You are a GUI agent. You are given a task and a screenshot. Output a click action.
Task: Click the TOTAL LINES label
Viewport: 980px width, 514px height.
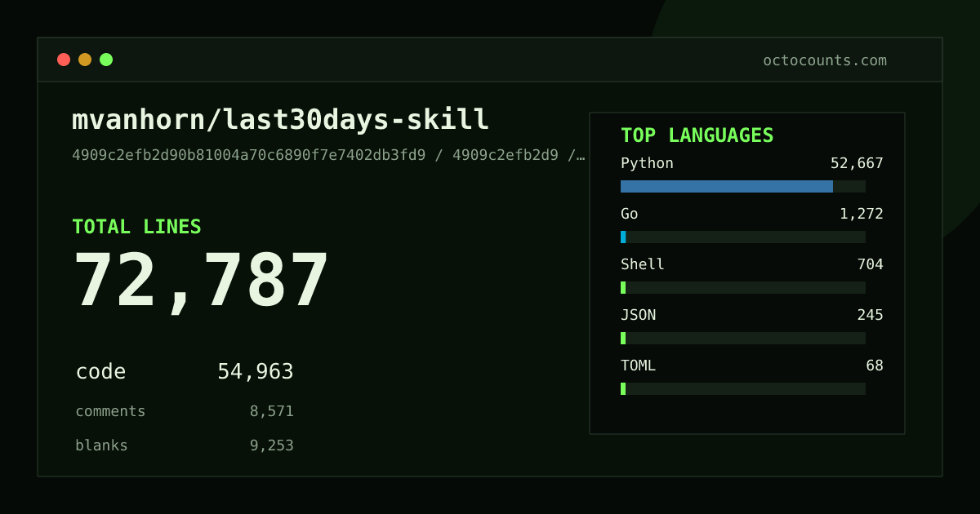pyautogui.click(x=136, y=227)
